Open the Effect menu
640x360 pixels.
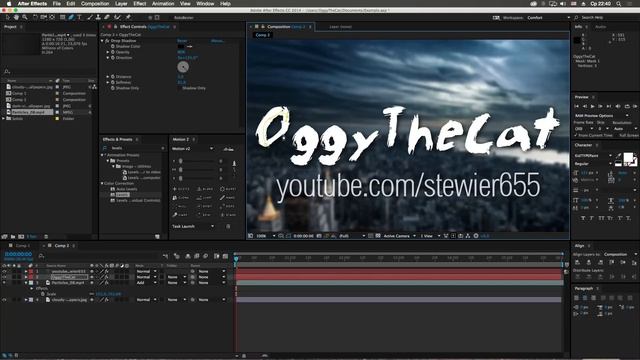click(x=140, y=4)
